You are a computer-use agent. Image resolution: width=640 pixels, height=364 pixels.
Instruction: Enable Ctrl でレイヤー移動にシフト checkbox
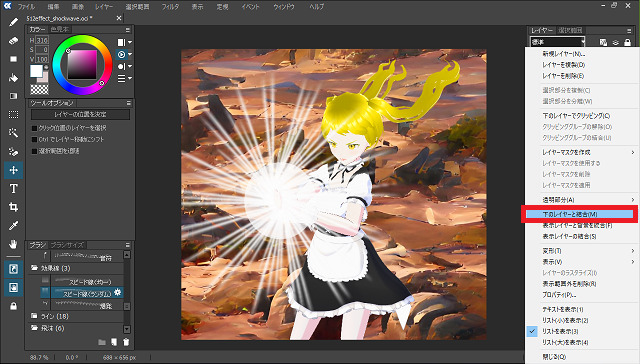35,140
